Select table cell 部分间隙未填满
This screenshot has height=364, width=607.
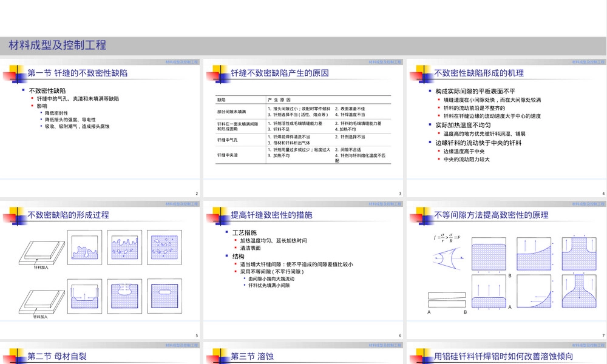click(231, 112)
